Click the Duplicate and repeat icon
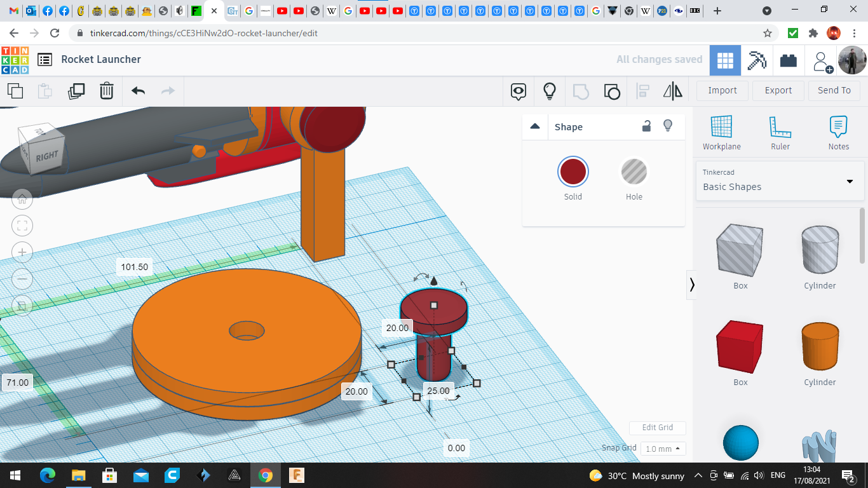The height and width of the screenshot is (488, 868). tap(76, 91)
